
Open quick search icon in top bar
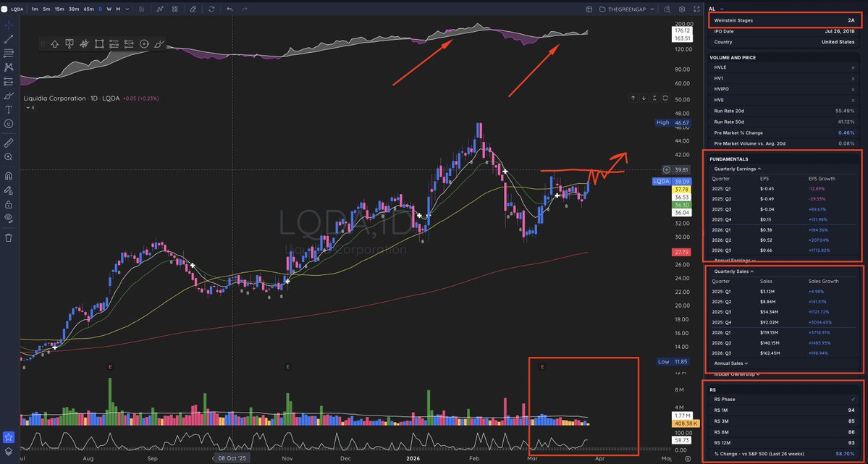(x=667, y=9)
